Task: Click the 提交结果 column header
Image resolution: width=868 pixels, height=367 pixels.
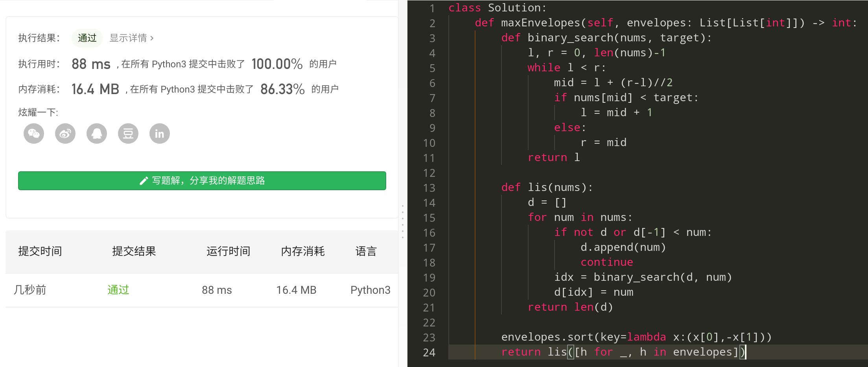Action: point(134,251)
